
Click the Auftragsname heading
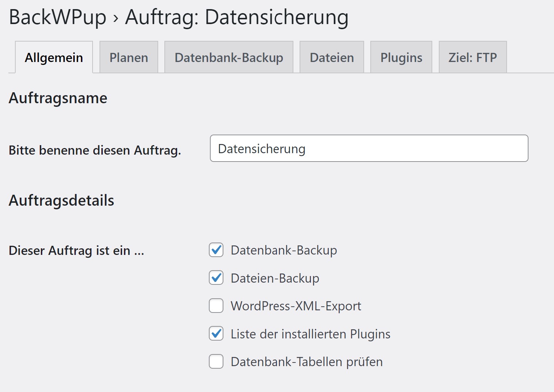pyautogui.click(x=58, y=98)
